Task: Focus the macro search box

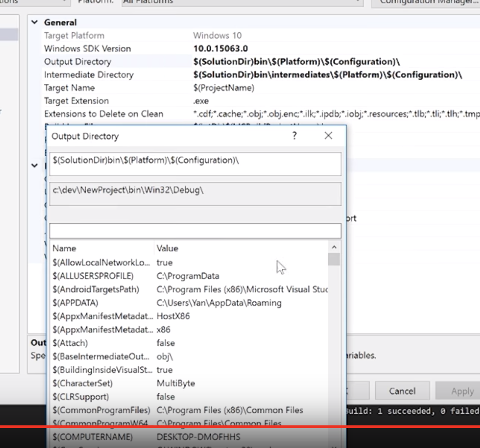Action: click(195, 231)
